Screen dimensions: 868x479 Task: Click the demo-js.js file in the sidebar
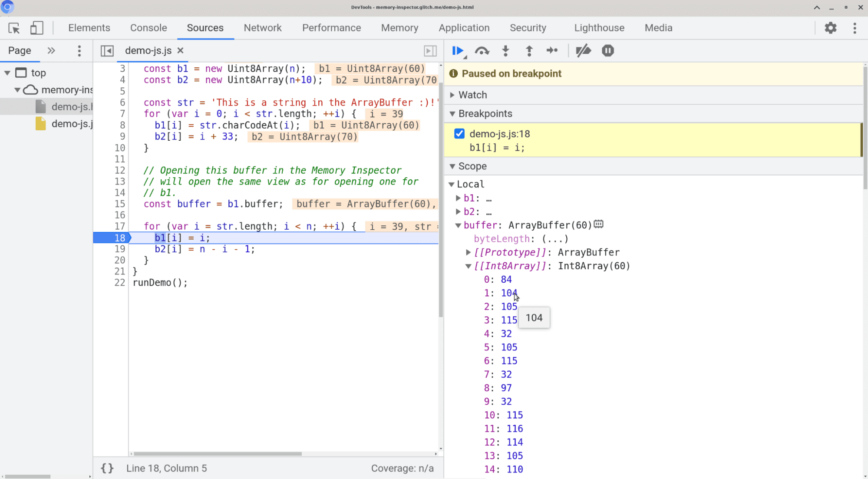coord(71,124)
